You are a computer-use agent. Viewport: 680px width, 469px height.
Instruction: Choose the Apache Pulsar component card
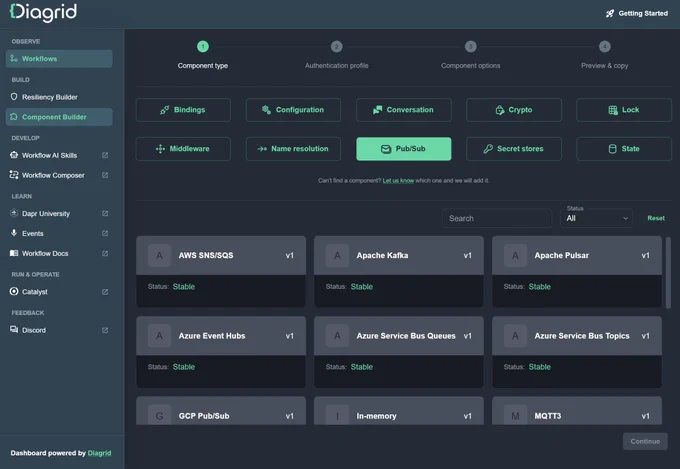pyautogui.click(x=577, y=272)
